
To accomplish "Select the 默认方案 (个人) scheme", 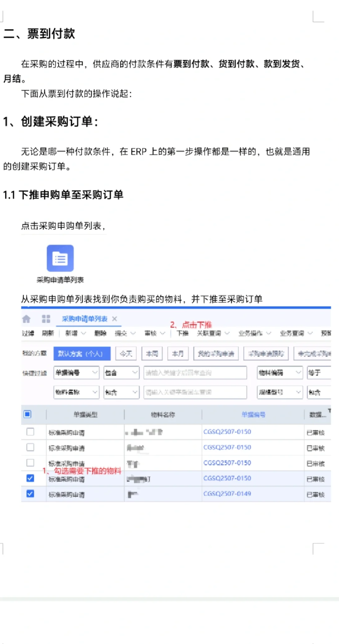I will [82, 354].
